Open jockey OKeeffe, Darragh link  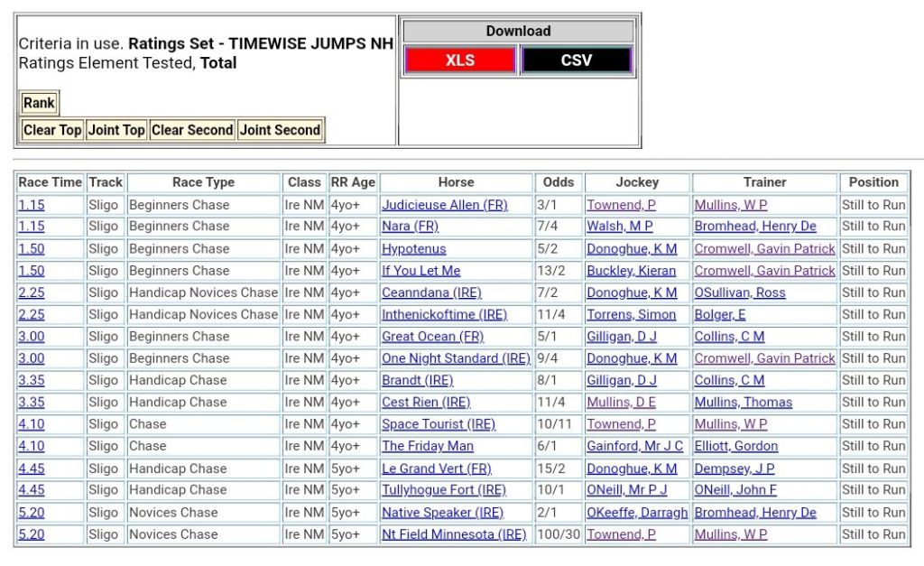point(636,513)
